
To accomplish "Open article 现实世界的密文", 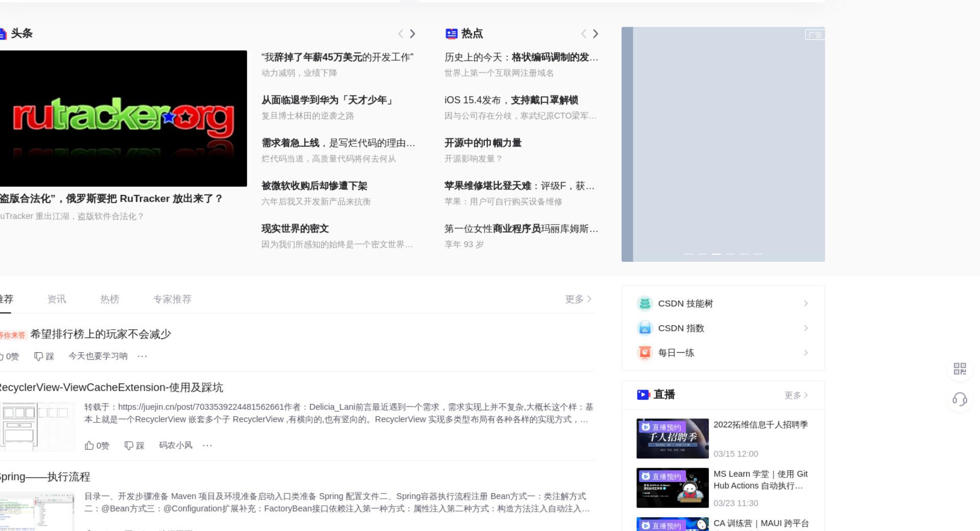I will coord(295,229).
